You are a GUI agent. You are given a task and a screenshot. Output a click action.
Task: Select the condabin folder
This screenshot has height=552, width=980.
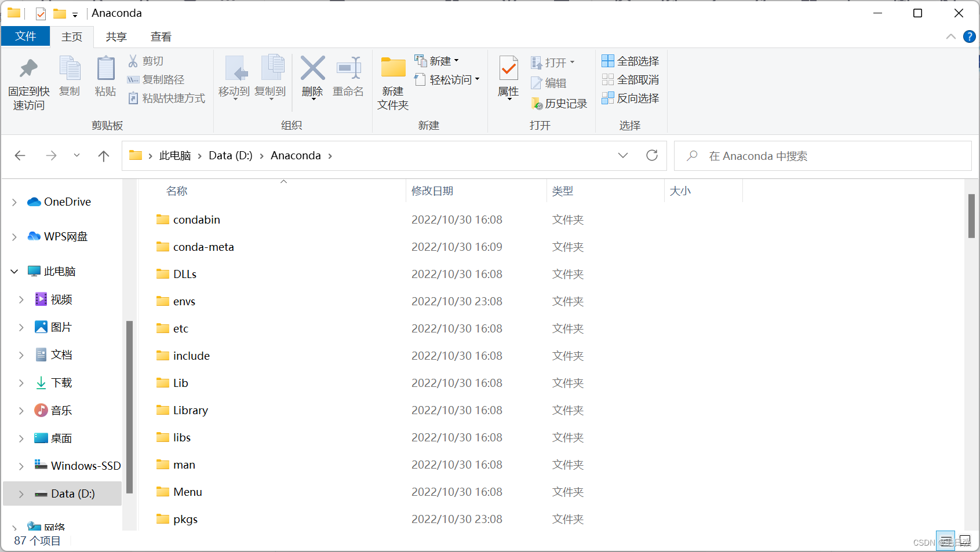coord(196,220)
